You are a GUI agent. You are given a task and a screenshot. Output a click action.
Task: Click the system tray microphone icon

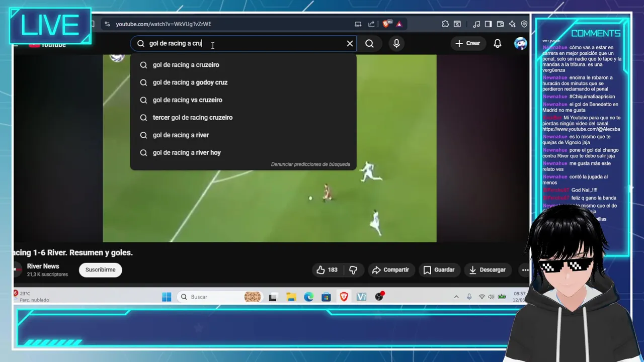tap(469, 297)
